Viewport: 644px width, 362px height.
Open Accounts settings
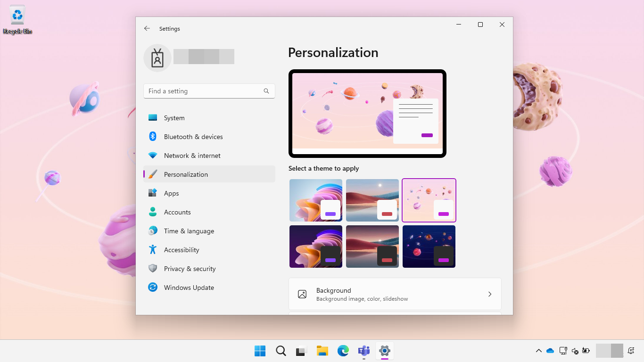(177, 212)
